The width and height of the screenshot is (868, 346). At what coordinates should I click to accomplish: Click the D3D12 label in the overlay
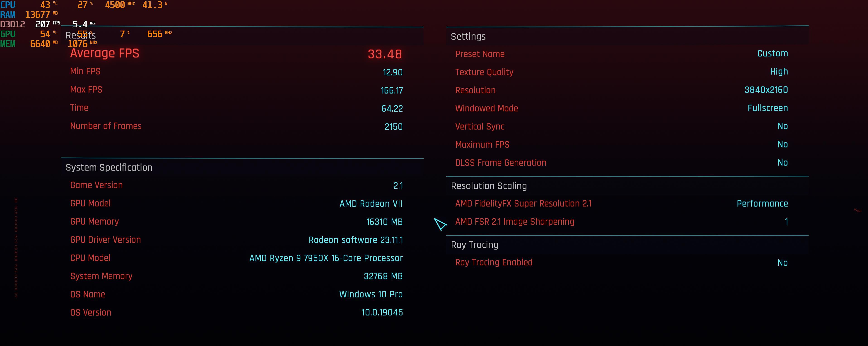coord(12,24)
